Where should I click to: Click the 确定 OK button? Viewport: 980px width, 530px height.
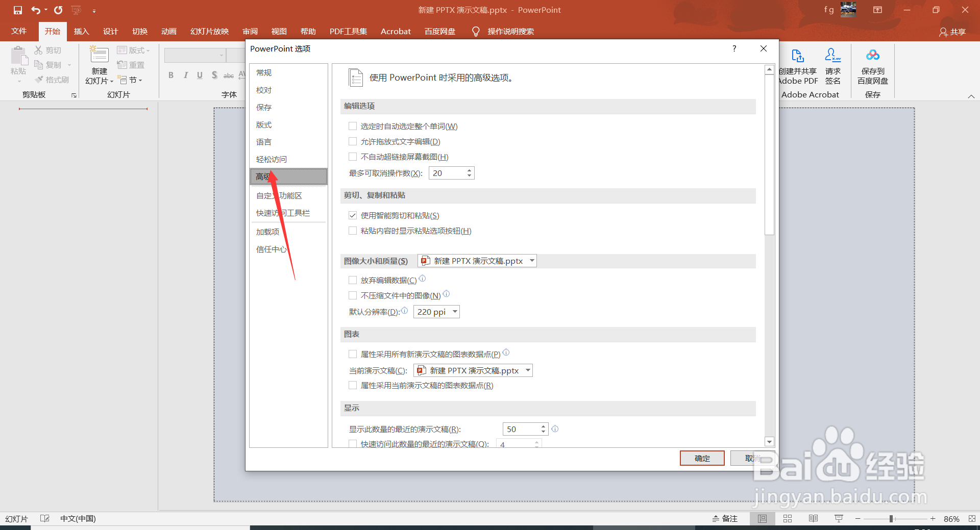pyautogui.click(x=702, y=458)
